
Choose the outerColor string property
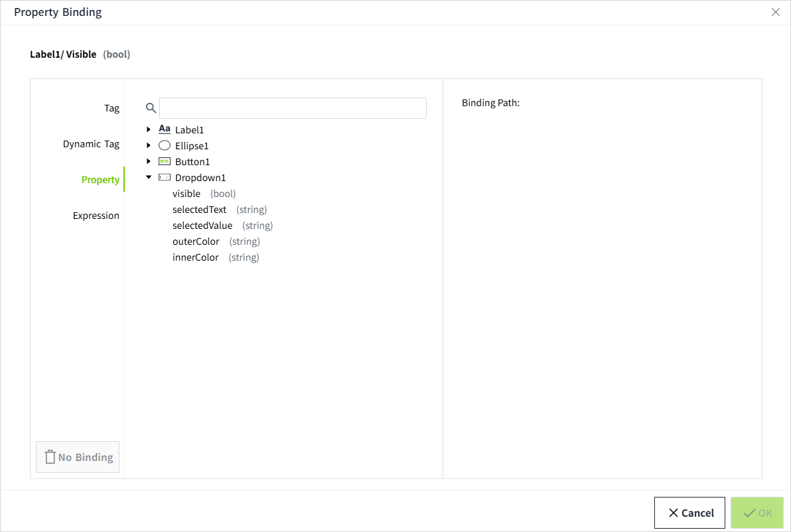[196, 241]
